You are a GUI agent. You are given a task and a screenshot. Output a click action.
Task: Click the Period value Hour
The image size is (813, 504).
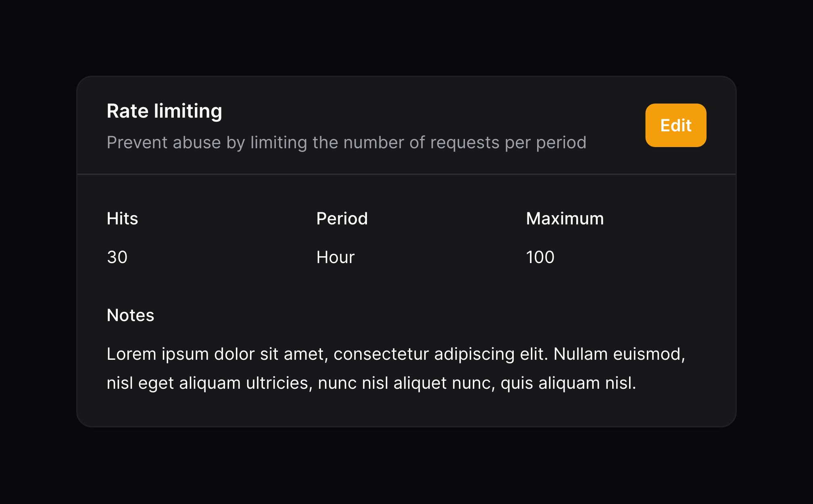tap(335, 257)
